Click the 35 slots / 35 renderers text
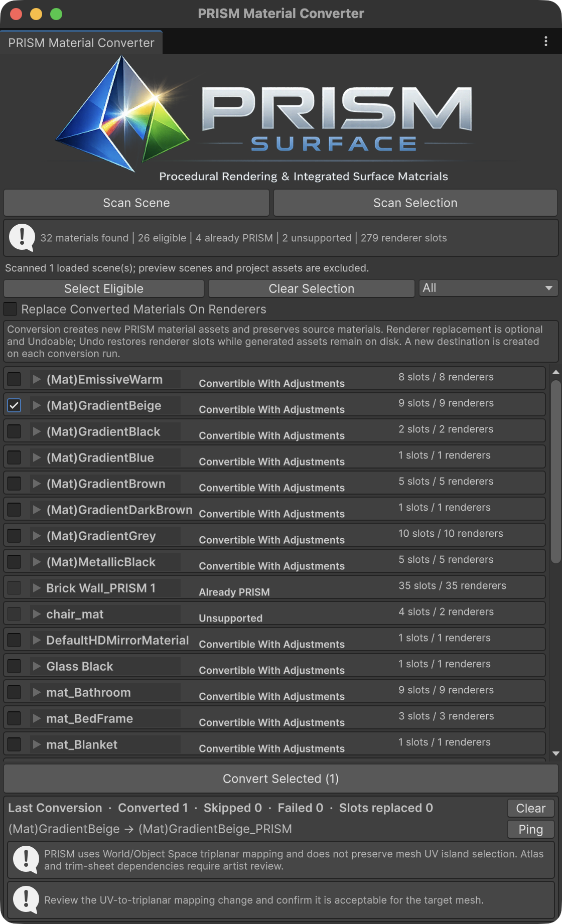This screenshot has width=562, height=924. pos(452,585)
